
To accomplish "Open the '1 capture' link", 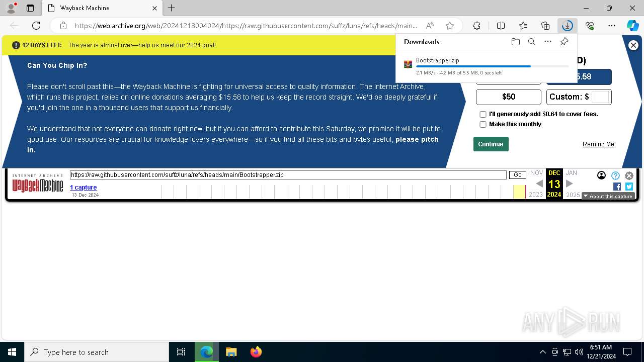I will 83,188.
